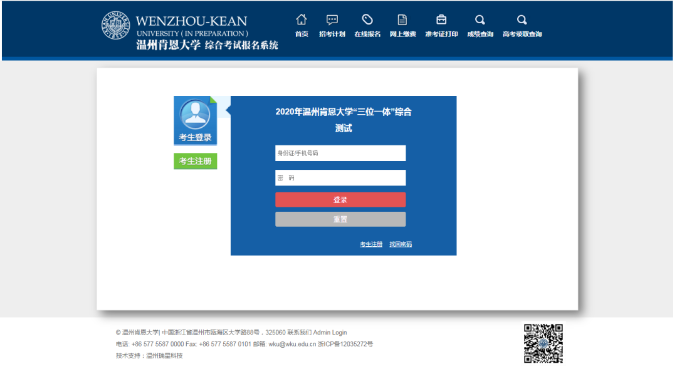Open 成绩查询 magnifier icon
The width and height of the screenshot is (673, 373).
click(x=480, y=20)
